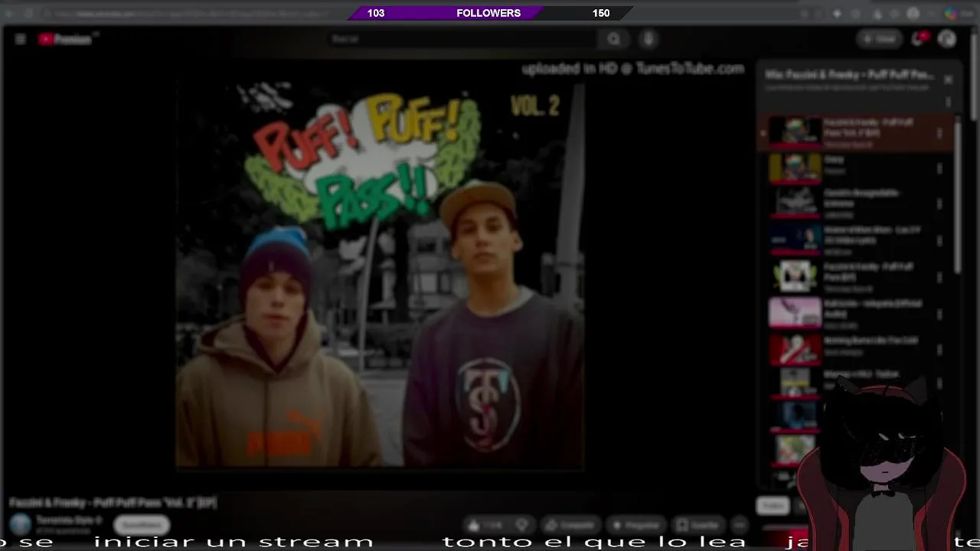Open more actions ellipsis under video

pos(740,525)
